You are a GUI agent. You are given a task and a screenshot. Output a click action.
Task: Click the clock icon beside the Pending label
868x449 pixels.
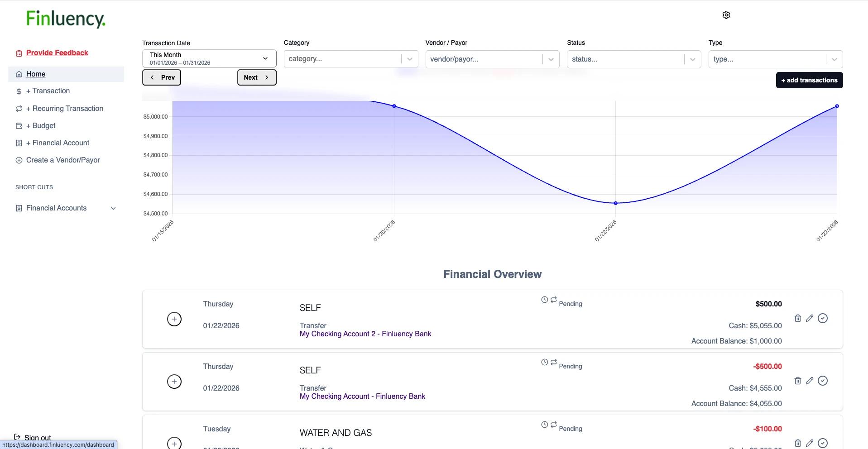point(544,300)
